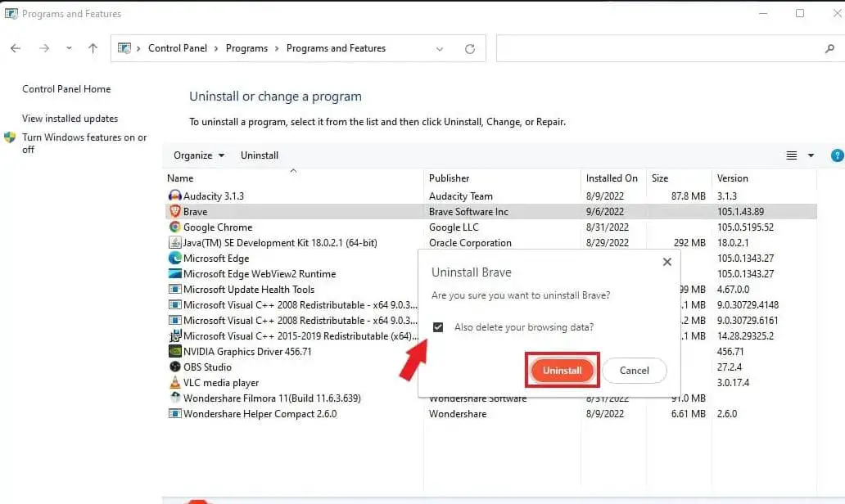The height and width of the screenshot is (504, 845).
Task: Click the search magnifier icon
Action: [x=829, y=49]
